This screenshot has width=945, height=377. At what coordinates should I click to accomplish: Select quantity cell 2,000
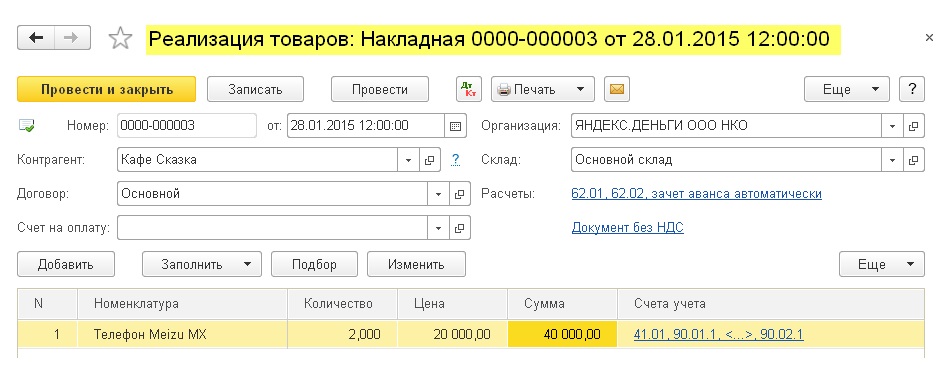pos(342,334)
